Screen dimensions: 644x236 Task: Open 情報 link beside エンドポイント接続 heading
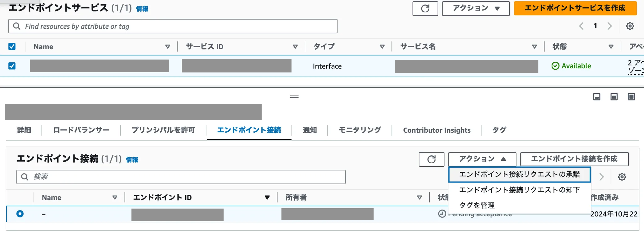click(x=132, y=160)
